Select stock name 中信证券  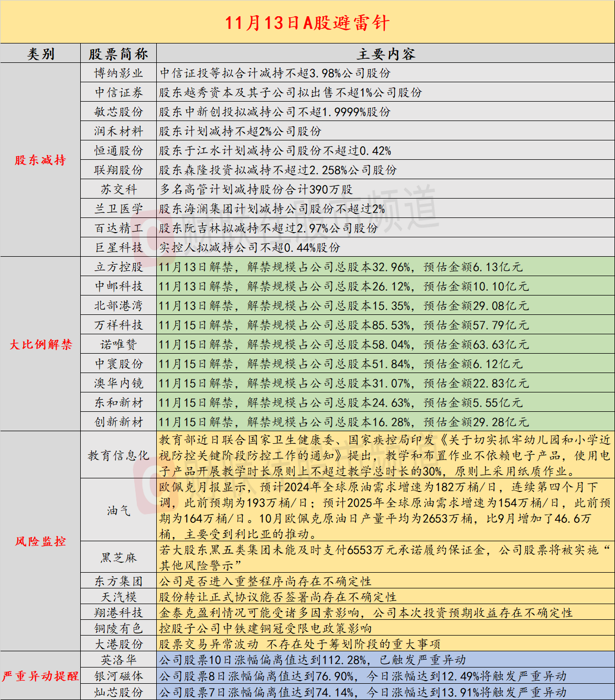(x=118, y=93)
